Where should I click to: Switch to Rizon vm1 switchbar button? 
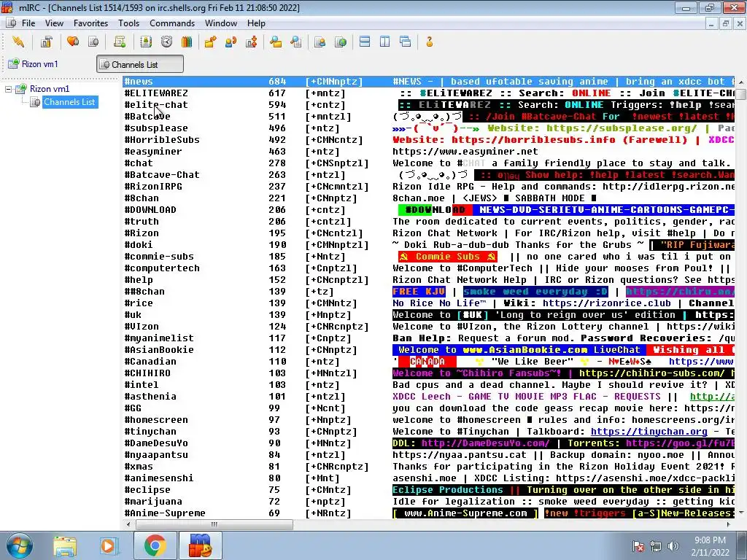point(34,64)
